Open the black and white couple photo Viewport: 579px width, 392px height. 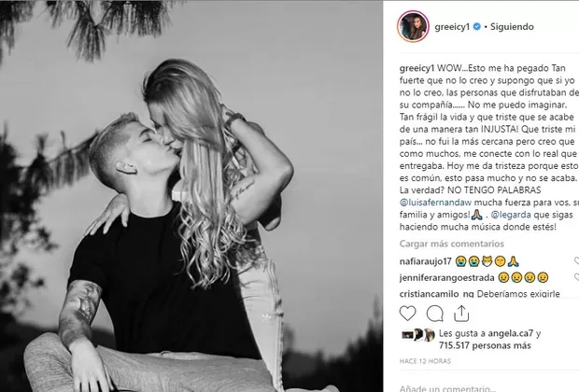click(x=191, y=196)
